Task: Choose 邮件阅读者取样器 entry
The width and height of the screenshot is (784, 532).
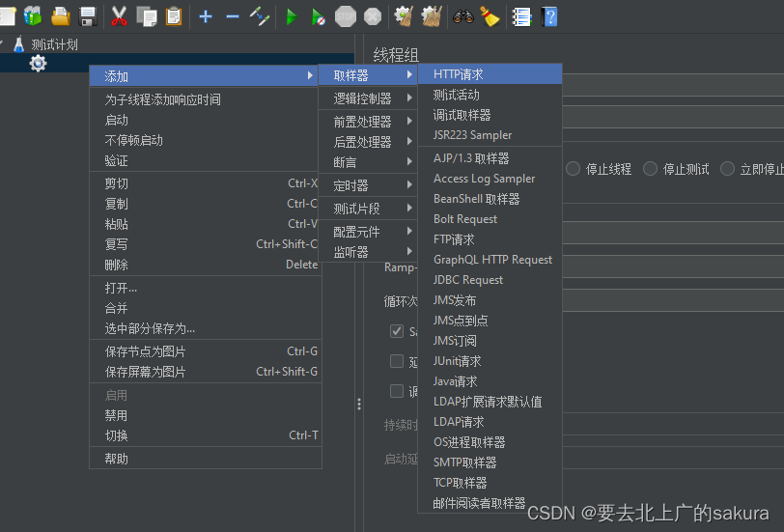Action: point(490,502)
